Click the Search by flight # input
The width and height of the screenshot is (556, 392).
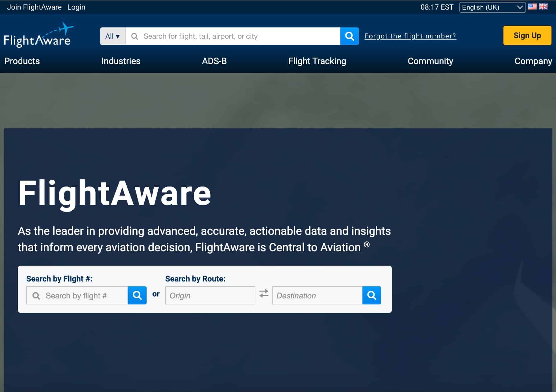(77, 295)
